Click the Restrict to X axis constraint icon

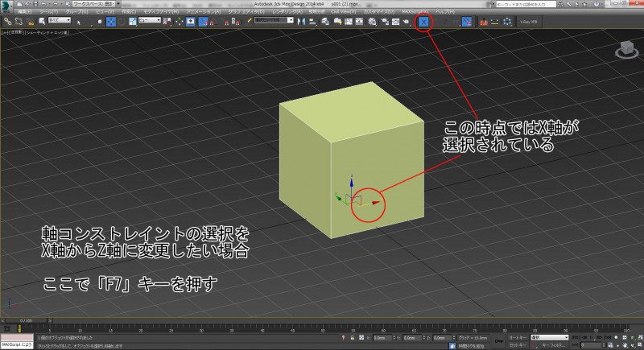424,22
